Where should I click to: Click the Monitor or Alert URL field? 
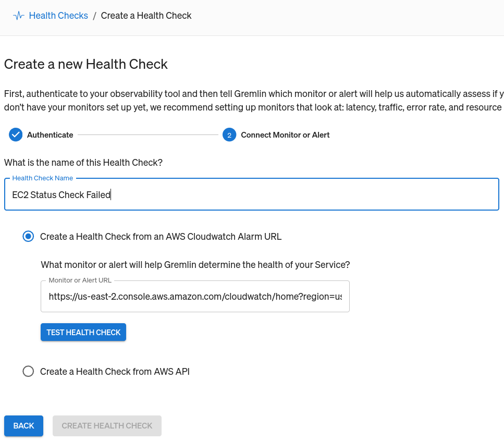click(195, 297)
